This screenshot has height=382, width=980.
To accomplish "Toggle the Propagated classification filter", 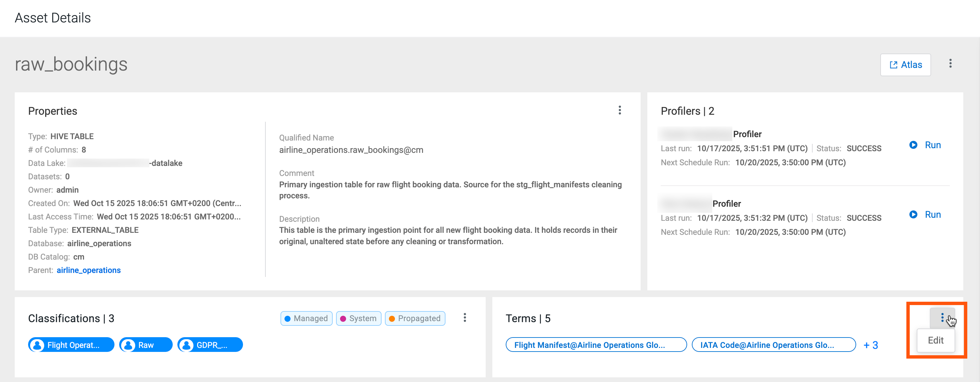I will pos(415,318).
